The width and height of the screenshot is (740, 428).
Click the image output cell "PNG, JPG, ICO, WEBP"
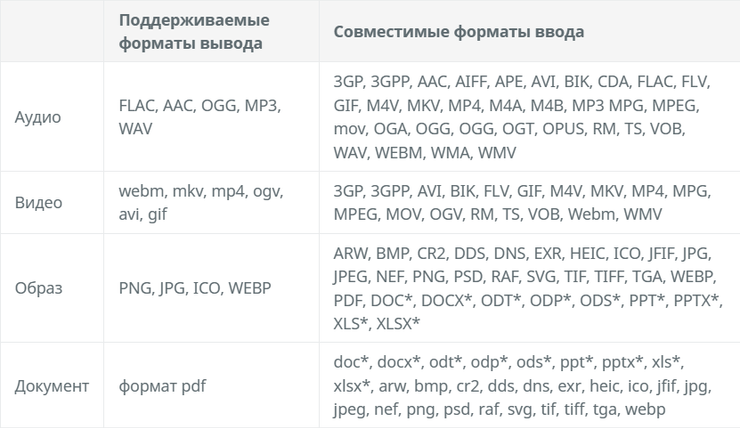[194, 289]
